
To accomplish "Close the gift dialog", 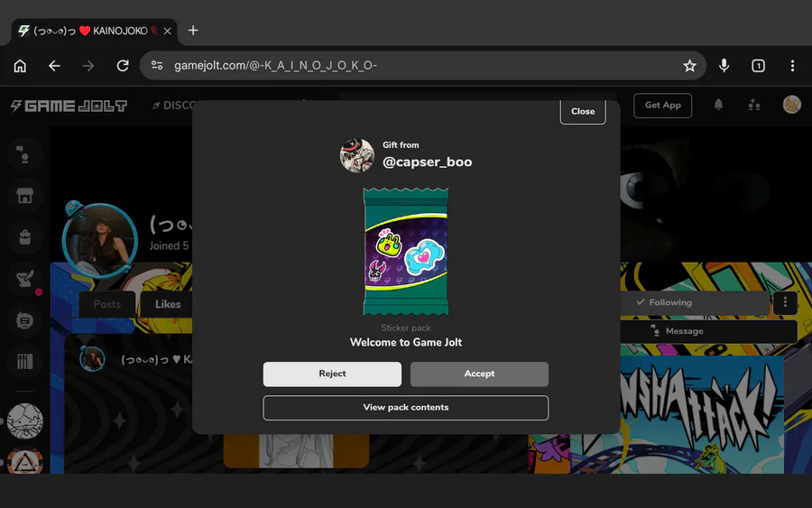I will (x=583, y=111).
